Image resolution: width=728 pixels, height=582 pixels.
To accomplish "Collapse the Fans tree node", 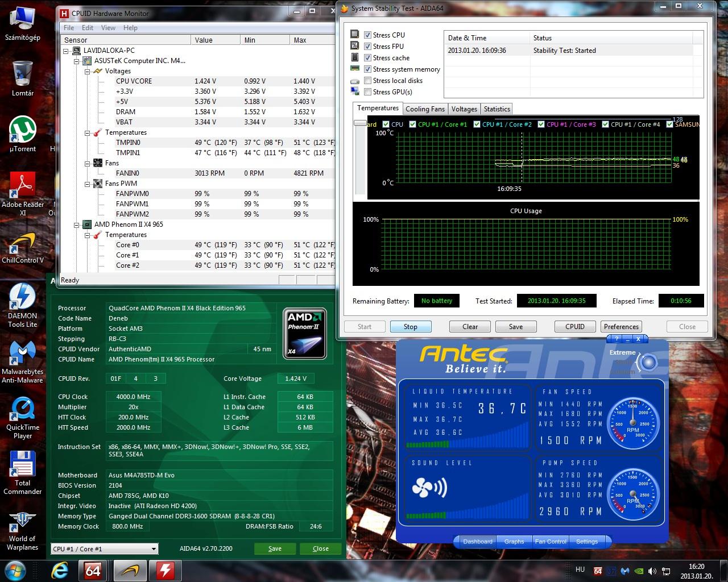I will pos(87,163).
